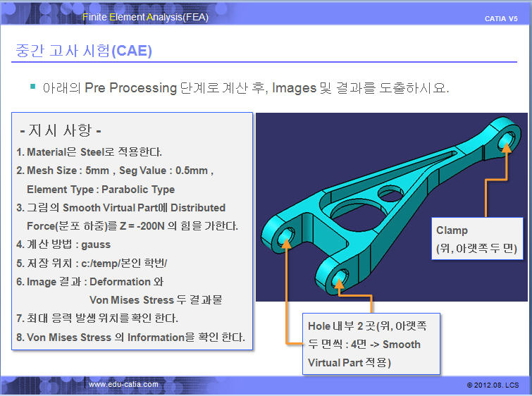Screen dimensions: 532x396
Task: Click the left lower hole of the bracket
Action: (285, 237)
